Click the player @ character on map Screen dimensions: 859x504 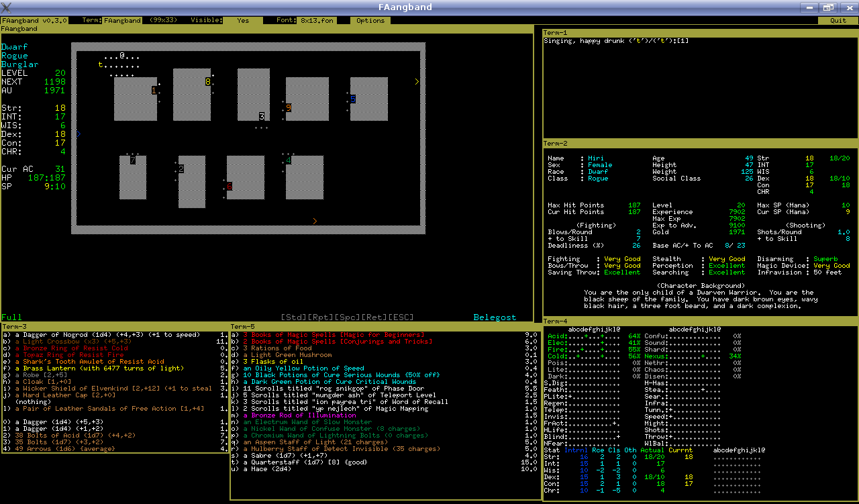(x=122, y=56)
